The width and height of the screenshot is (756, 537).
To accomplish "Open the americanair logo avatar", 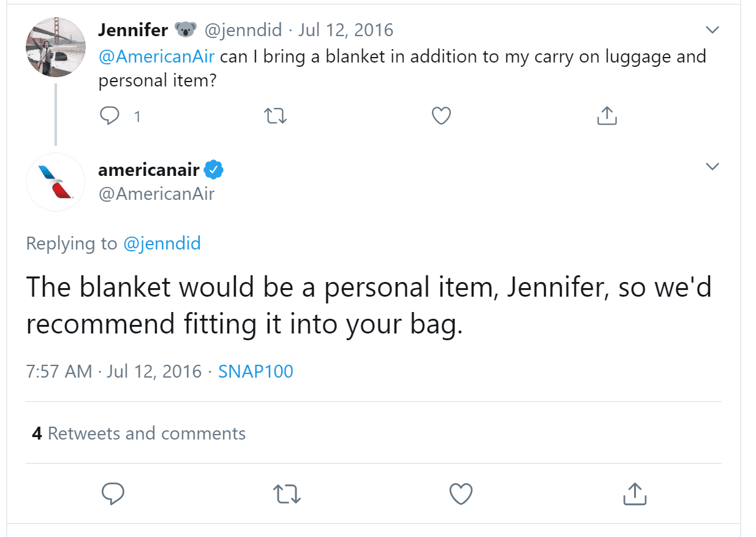I will coord(56,182).
